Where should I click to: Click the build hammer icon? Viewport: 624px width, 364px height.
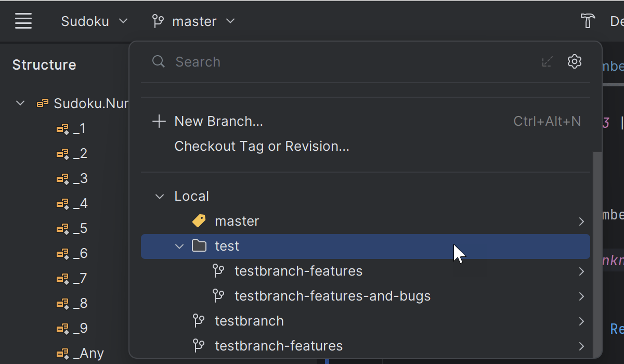(588, 21)
